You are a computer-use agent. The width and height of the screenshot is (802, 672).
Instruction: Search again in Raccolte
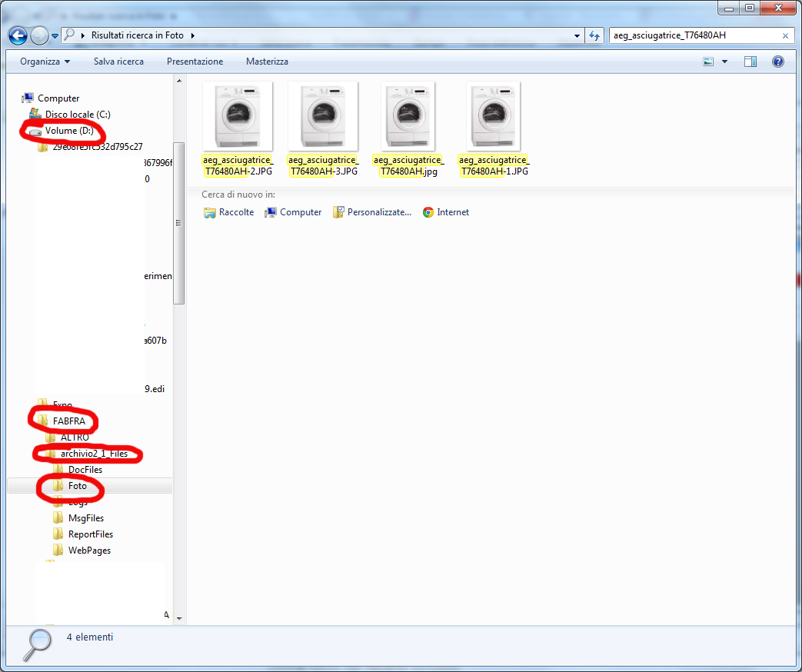coord(228,212)
